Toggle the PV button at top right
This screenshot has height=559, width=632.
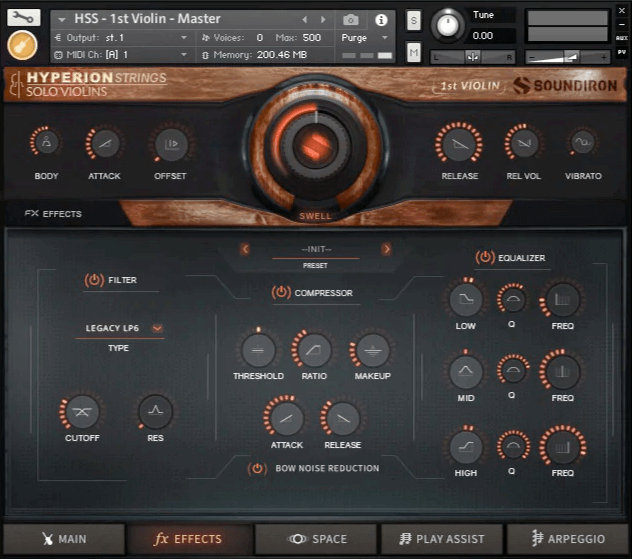click(x=622, y=52)
